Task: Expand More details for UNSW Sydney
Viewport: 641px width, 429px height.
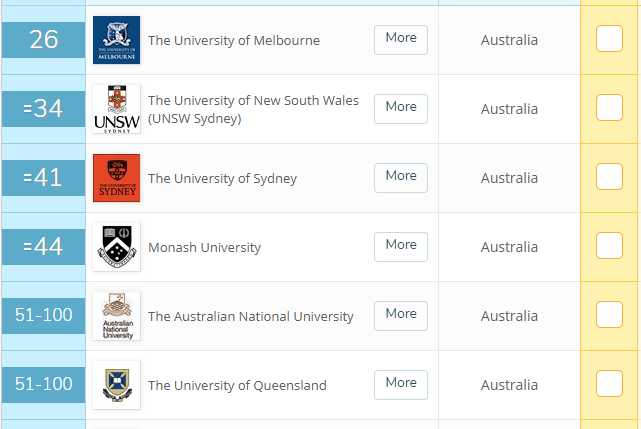Action: (401, 109)
